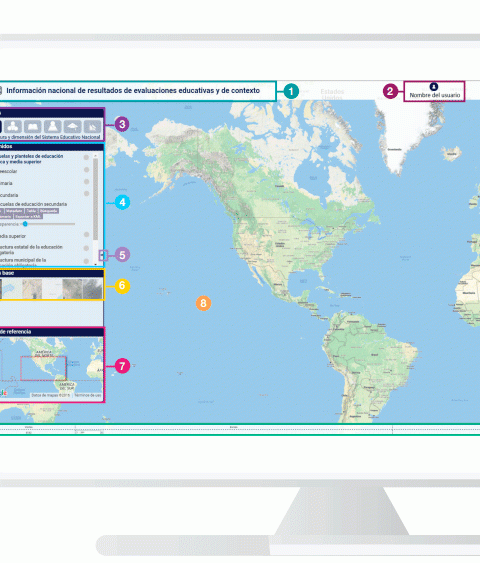
Task: Click the user avatar icon above Nombre del usuario
Action: (434, 87)
